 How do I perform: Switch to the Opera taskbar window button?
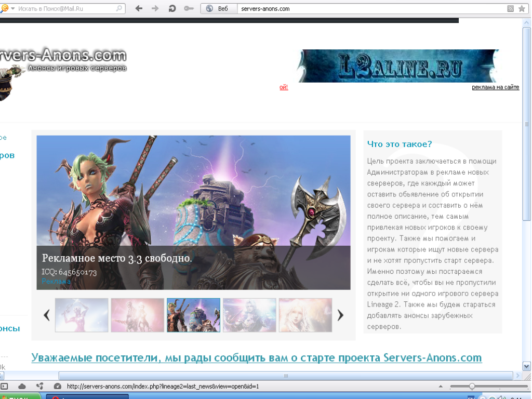(x=87, y=396)
